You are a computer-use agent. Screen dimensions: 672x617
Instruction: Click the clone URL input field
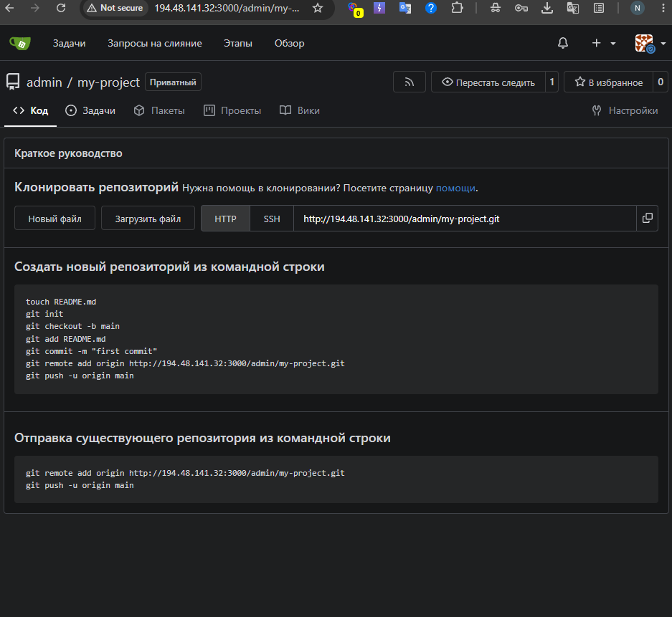point(465,219)
